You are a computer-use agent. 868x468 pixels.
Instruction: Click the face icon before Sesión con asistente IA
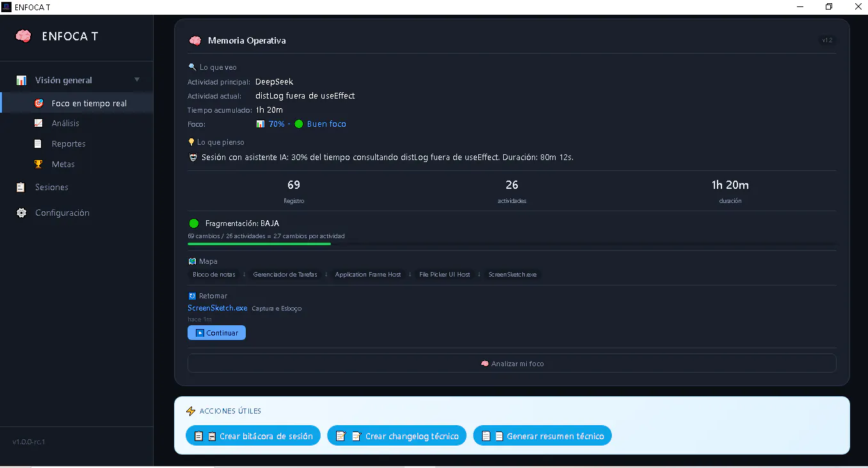coord(193,157)
